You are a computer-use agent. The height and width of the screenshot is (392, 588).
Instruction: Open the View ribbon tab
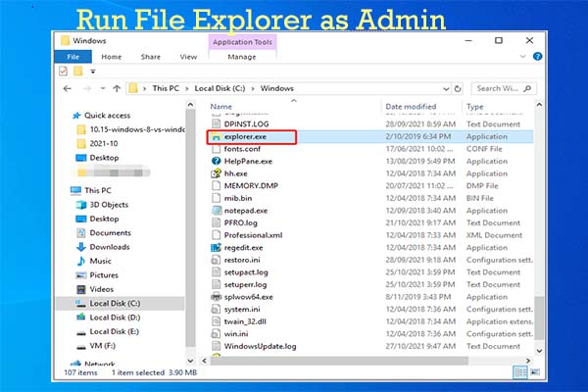point(188,57)
